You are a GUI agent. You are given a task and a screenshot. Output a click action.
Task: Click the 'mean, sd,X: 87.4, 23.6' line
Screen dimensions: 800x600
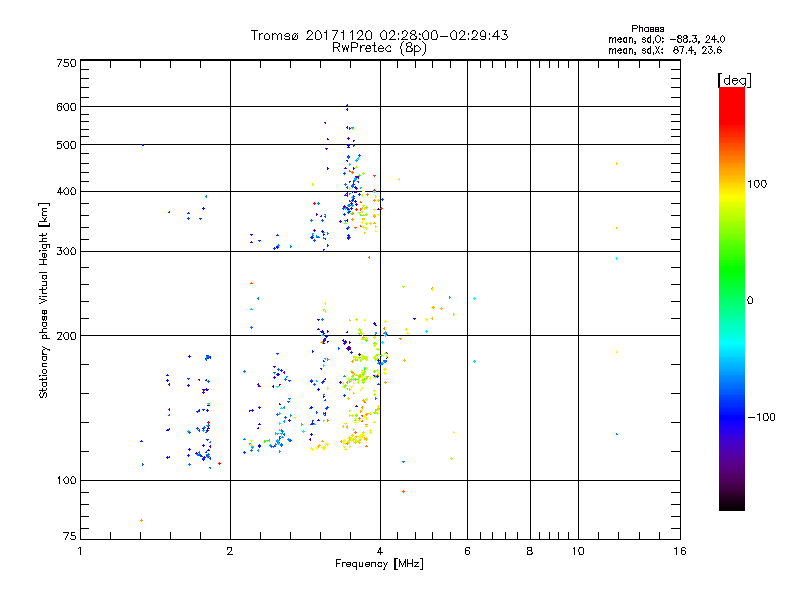tap(665, 50)
